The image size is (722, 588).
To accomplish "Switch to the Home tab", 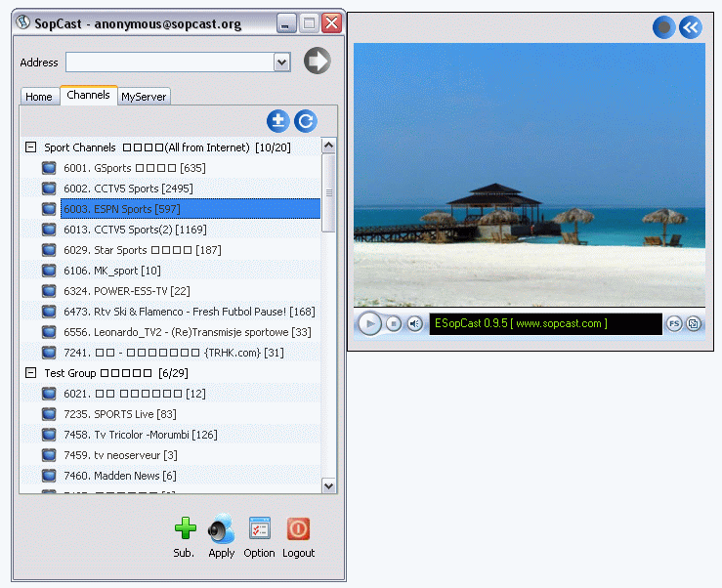I will click(39, 97).
